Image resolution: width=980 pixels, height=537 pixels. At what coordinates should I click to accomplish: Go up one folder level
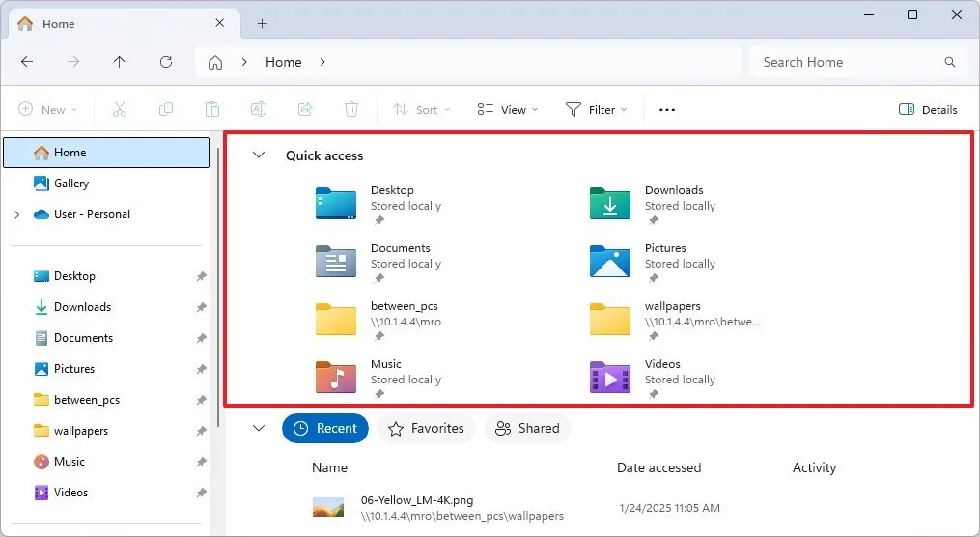pyautogui.click(x=120, y=61)
